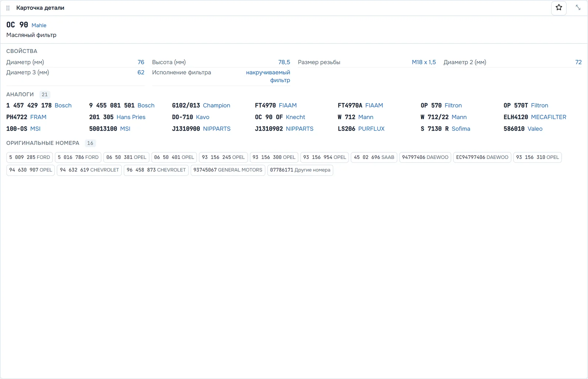Select Sofima analog S 7130 R
The width and height of the screenshot is (588, 379).
click(x=445, y=129)
